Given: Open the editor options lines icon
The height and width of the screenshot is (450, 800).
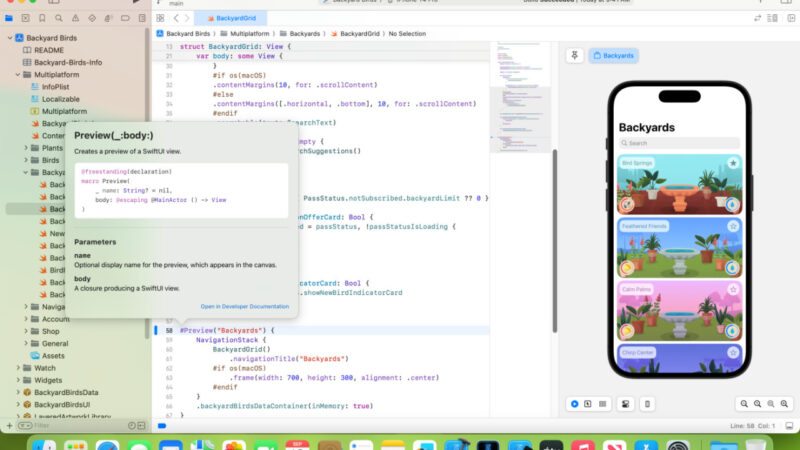Looking at the screenshot, I should [x=772, y=18].
